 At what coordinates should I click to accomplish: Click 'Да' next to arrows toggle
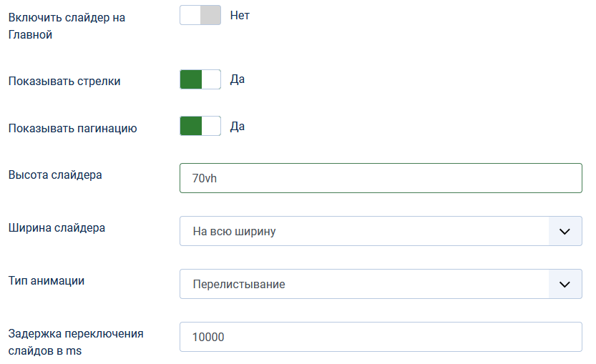[x=237, y=79]
